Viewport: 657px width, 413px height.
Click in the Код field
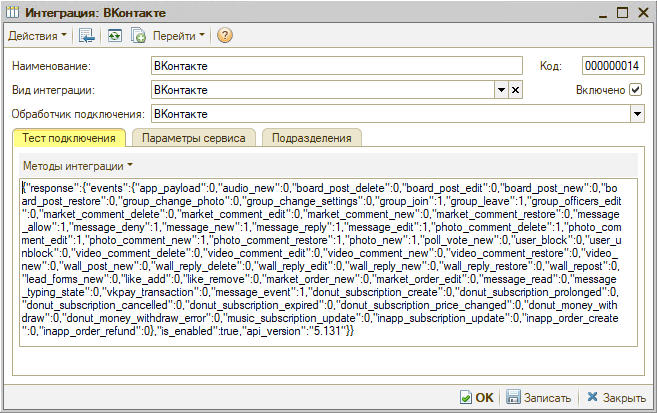(613, 66)
